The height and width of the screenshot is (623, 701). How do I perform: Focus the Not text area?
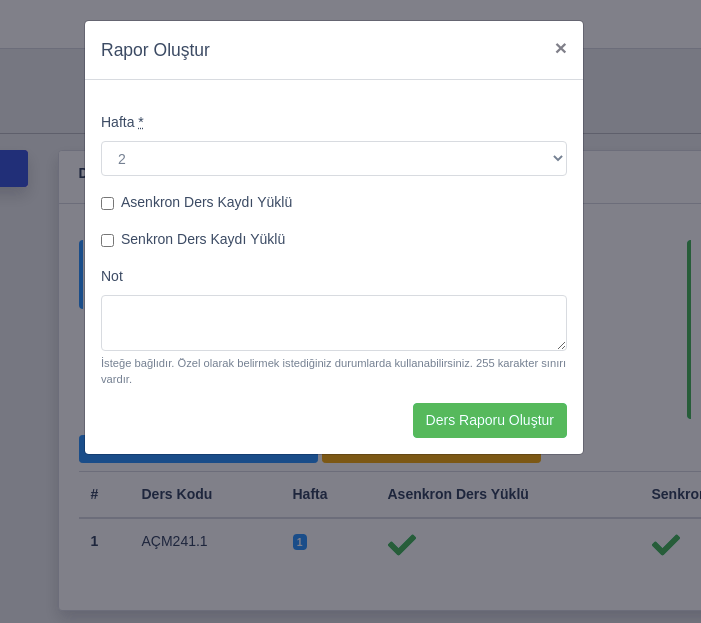point(333,322)
